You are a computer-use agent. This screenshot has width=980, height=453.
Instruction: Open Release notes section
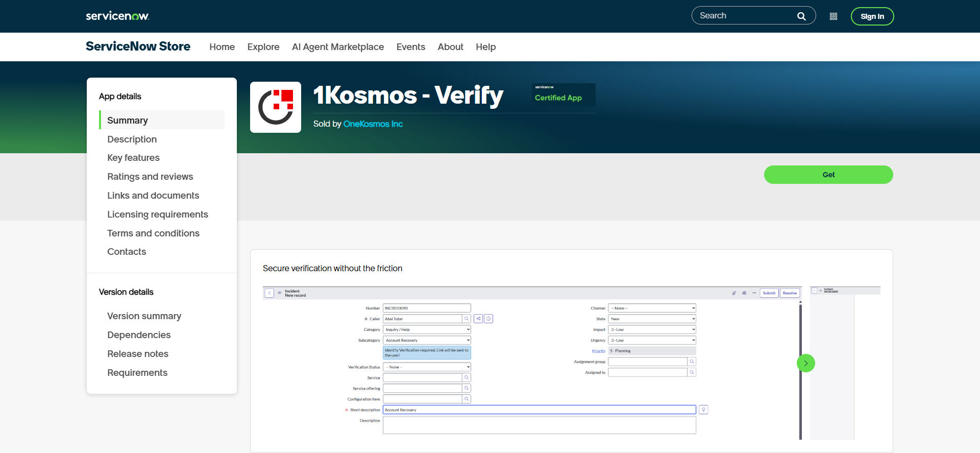click(138, 354)
